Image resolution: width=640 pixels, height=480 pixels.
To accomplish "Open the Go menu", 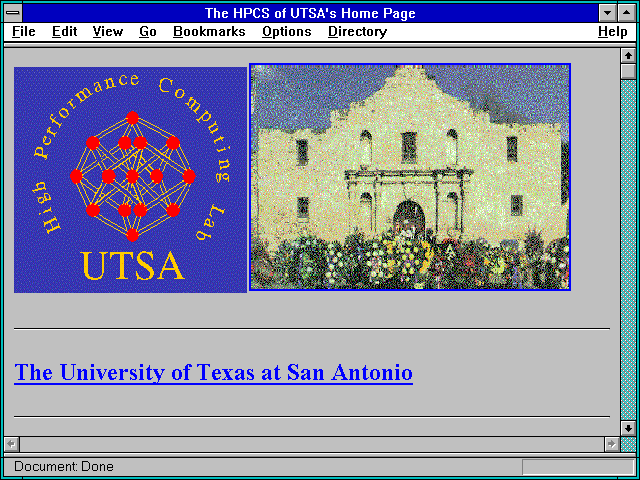I will (x=148, y=32).
